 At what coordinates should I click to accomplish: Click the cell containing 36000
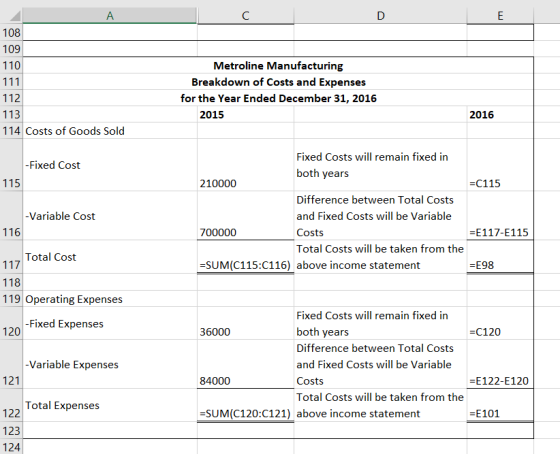pos(245,324)
